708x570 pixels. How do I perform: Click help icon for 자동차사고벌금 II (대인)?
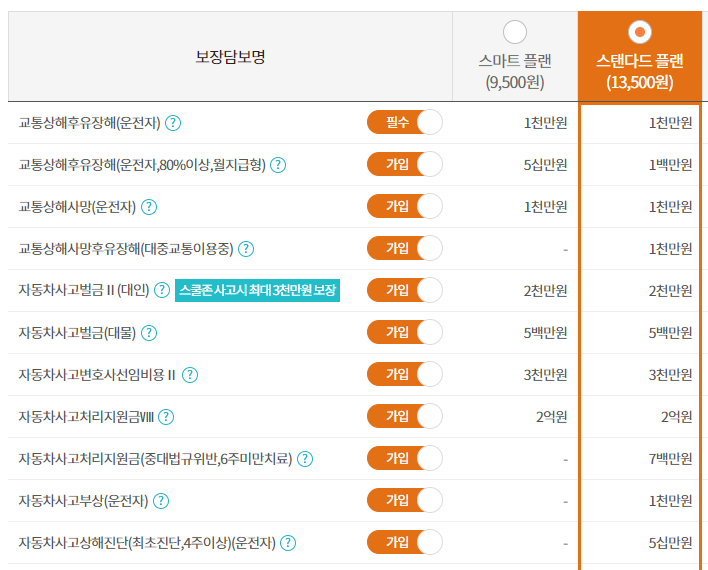tap(162, 291)
